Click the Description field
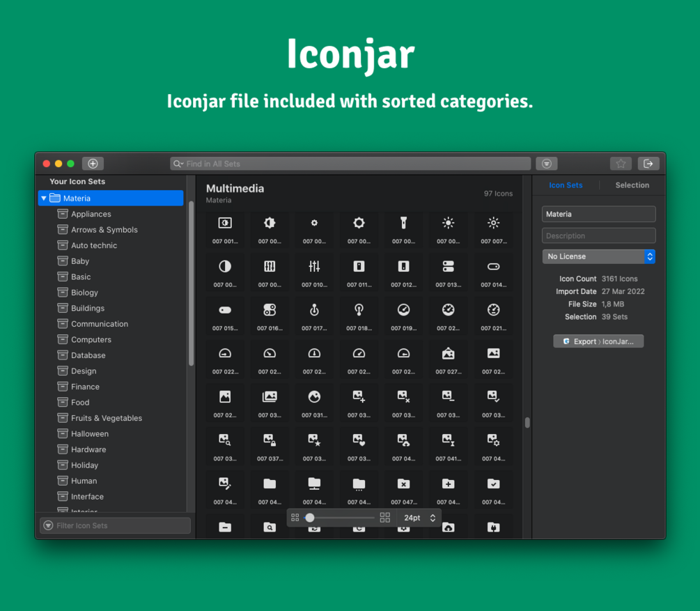This screenshot has width=700, height=611. [x=598, y=235]
